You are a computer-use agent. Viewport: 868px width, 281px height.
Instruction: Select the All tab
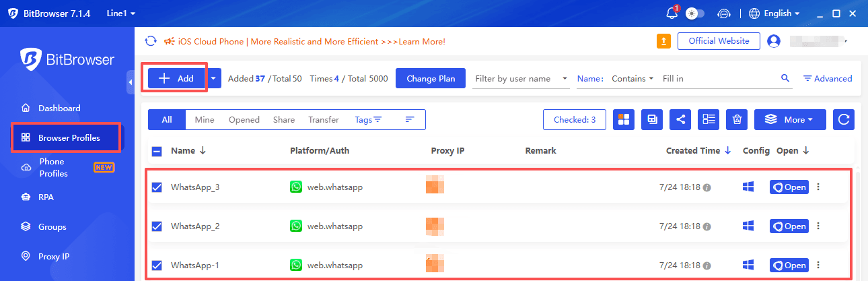pos(167,119)
